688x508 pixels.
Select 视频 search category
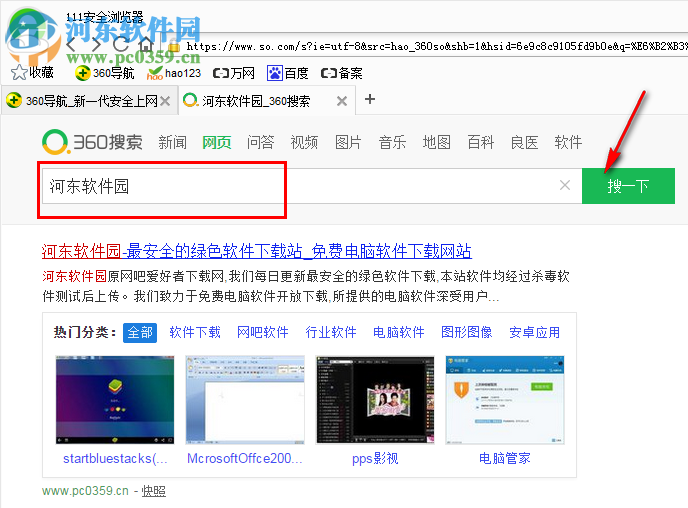click(305, 143)
